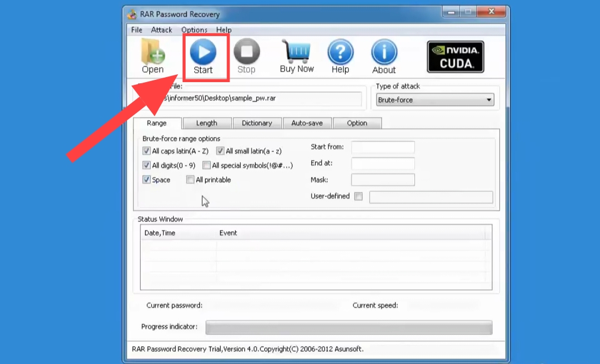Open the Attack menu

(x=162, y=30)
